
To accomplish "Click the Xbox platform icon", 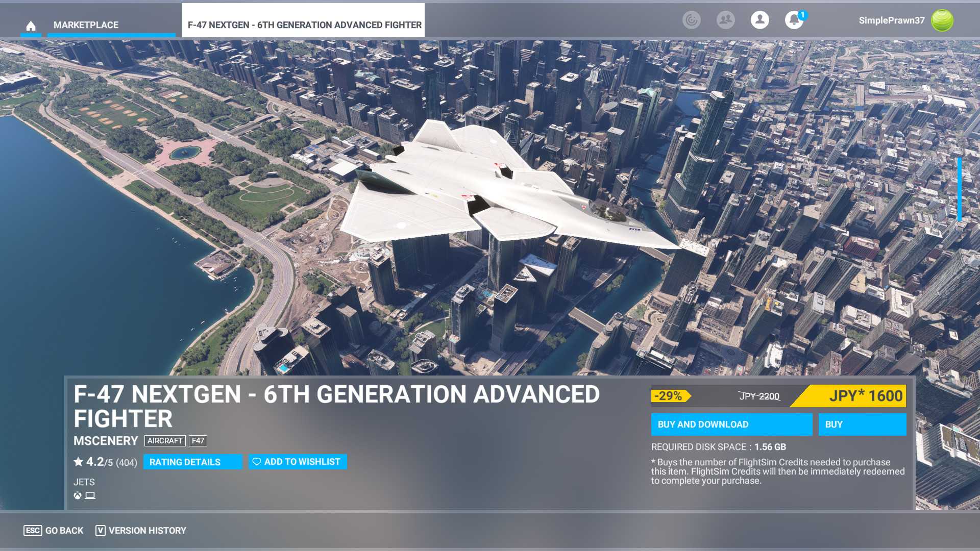I will [x=78, y=495].
